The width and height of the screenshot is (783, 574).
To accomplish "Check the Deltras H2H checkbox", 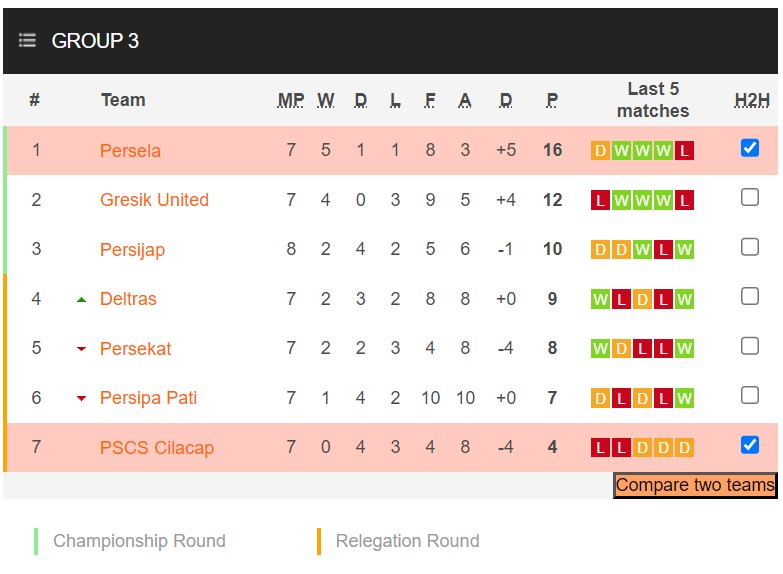I will [x=750, y=297].
